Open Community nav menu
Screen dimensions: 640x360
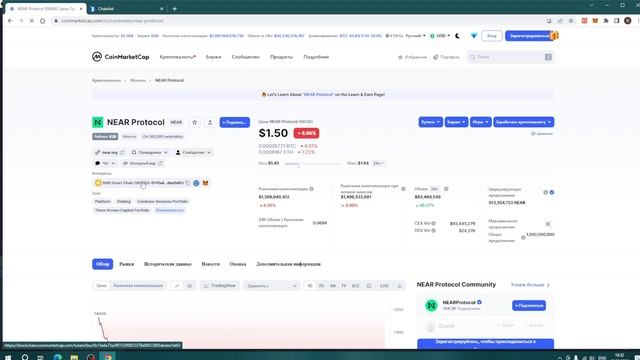(246, 57)
